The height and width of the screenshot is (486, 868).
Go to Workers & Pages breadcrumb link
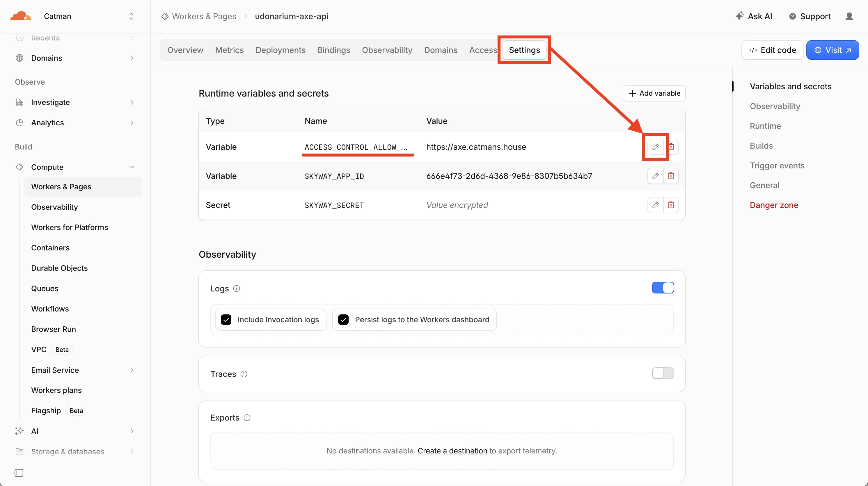click(204, 16)
